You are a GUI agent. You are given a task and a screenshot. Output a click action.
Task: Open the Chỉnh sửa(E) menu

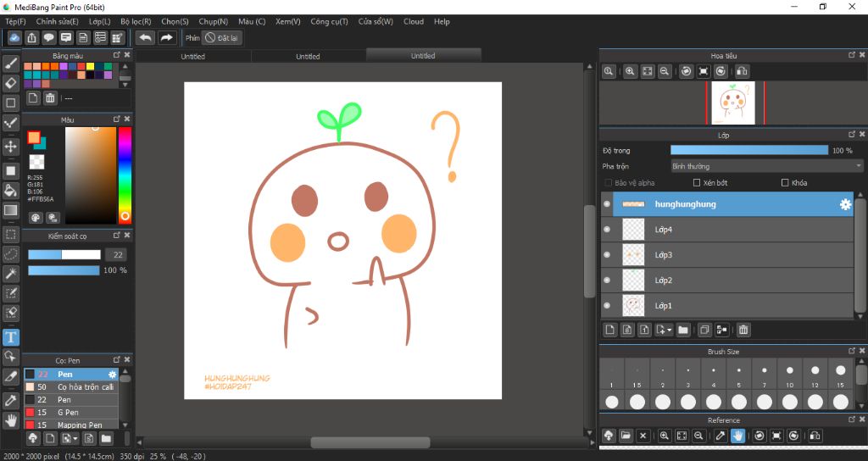click(57, 21)
